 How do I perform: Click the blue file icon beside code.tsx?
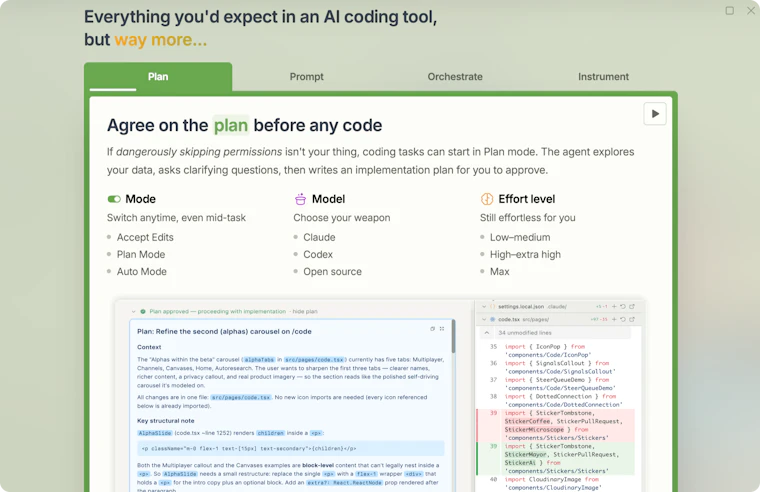492,319
